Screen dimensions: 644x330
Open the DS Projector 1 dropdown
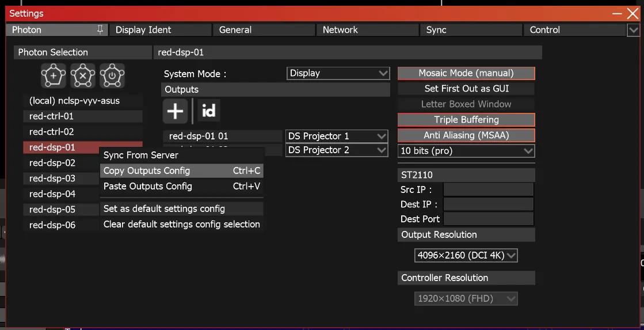click(x=336, y=136)
